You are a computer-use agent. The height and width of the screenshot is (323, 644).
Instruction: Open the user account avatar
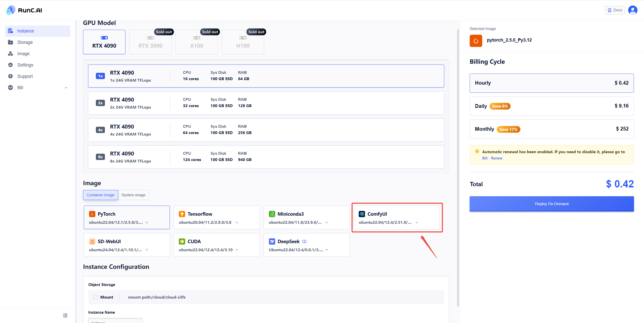point(633,10)
